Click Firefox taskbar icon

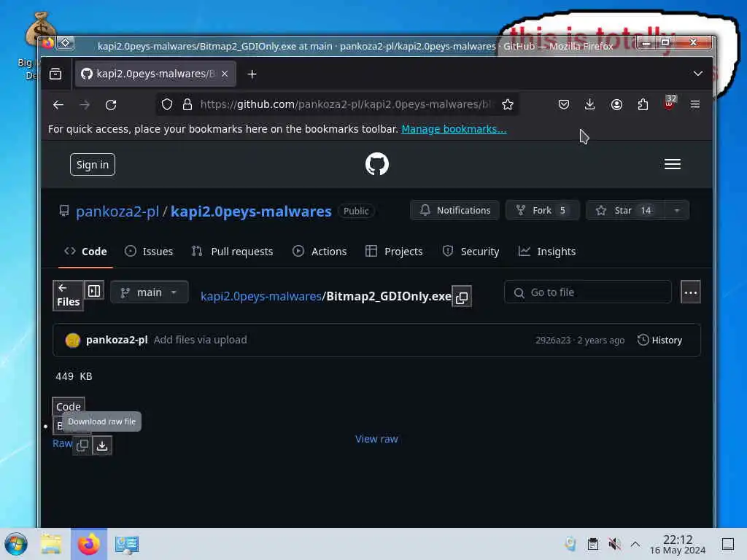coord(89,544)
